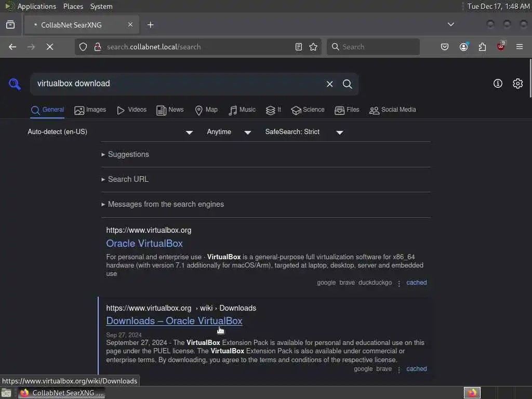Switch to the Files category tab

(347, 110)
